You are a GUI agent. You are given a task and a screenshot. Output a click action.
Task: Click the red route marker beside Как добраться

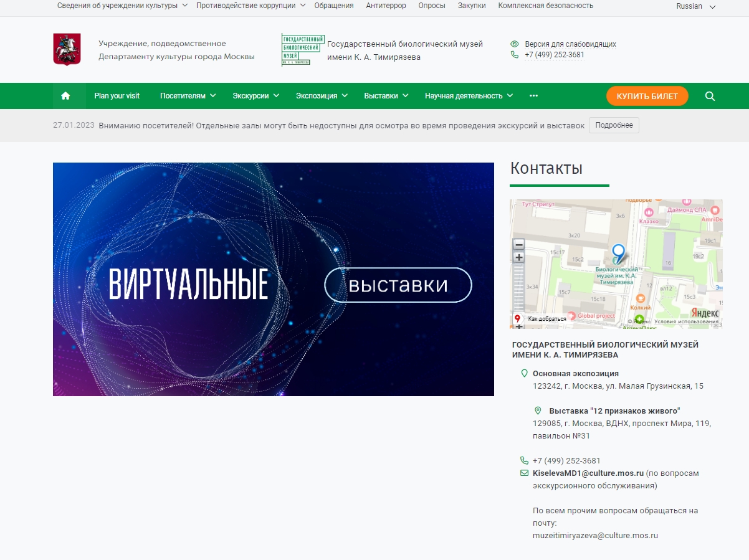click(x=518, y=317)
